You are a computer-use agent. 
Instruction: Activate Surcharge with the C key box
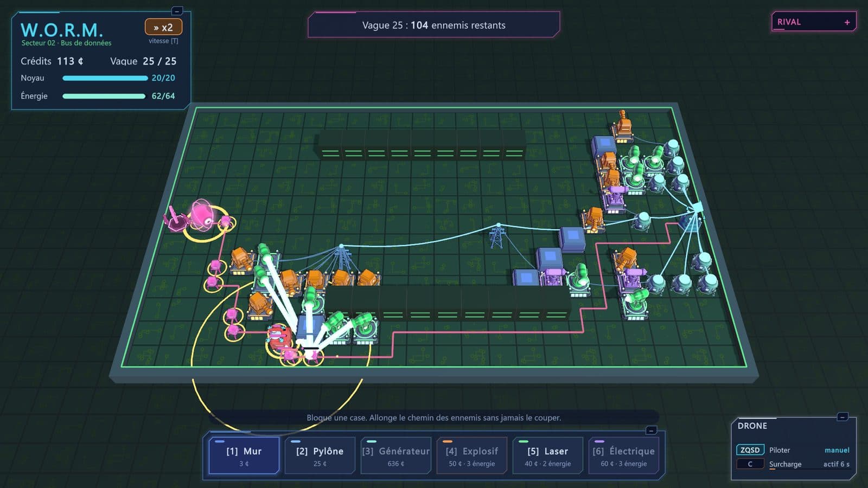coord(750,464)
